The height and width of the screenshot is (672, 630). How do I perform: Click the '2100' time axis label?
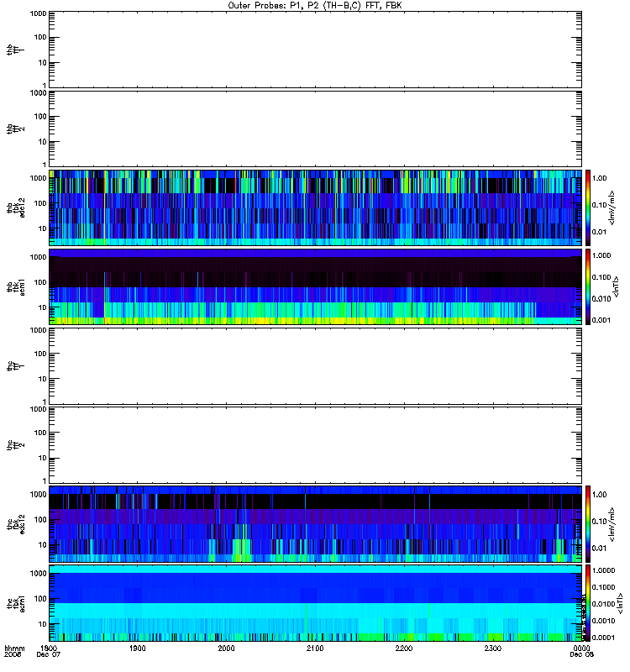click(315, 648)
